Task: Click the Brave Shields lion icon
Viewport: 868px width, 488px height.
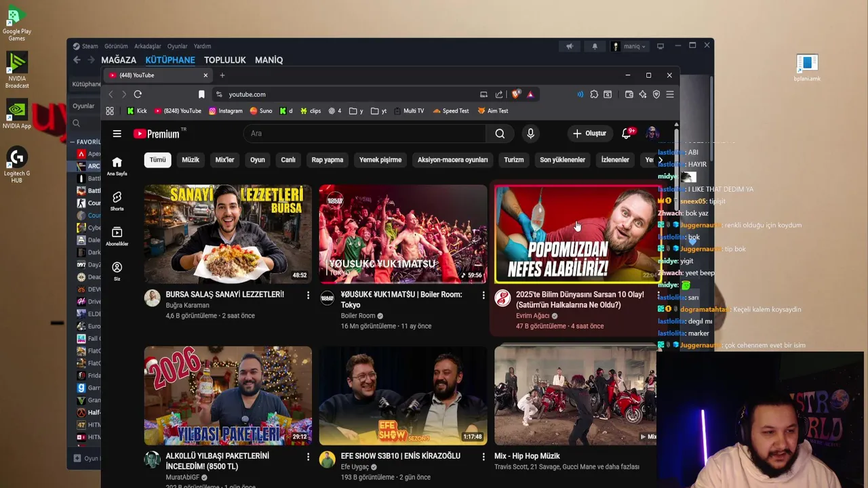Action: point(515,94)
